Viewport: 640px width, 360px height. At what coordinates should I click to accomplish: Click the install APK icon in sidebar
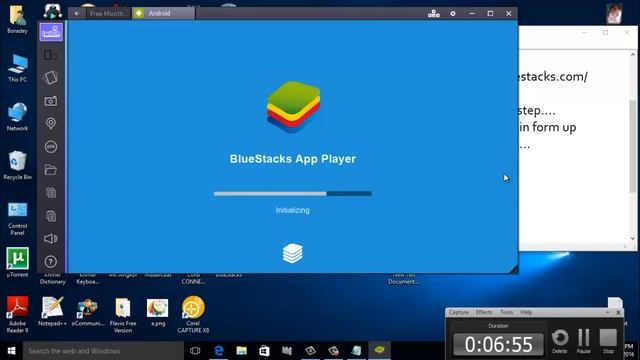click(51, 147)
